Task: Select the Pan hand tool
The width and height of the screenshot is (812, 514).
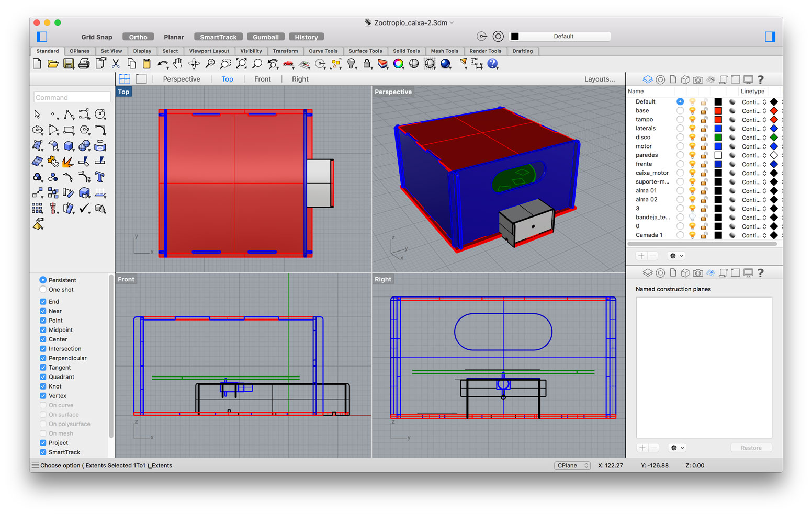Action: click(178, 64)
